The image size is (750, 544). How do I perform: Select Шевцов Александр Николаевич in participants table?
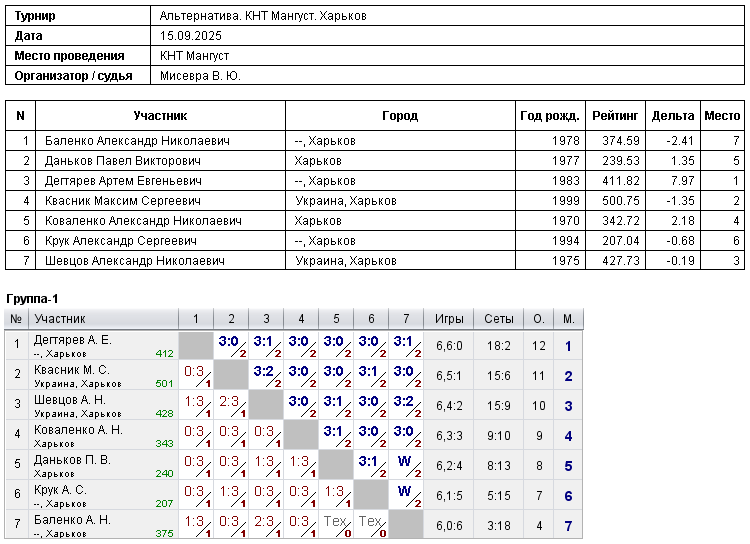point(134,261)
